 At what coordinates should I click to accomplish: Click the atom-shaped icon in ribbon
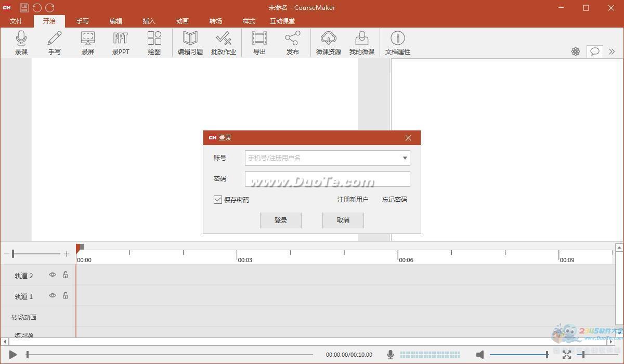(576, 51)
